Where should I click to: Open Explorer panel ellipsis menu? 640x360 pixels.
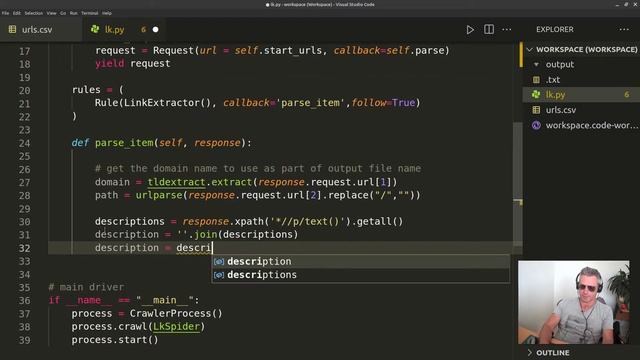[x=624, y=29]
